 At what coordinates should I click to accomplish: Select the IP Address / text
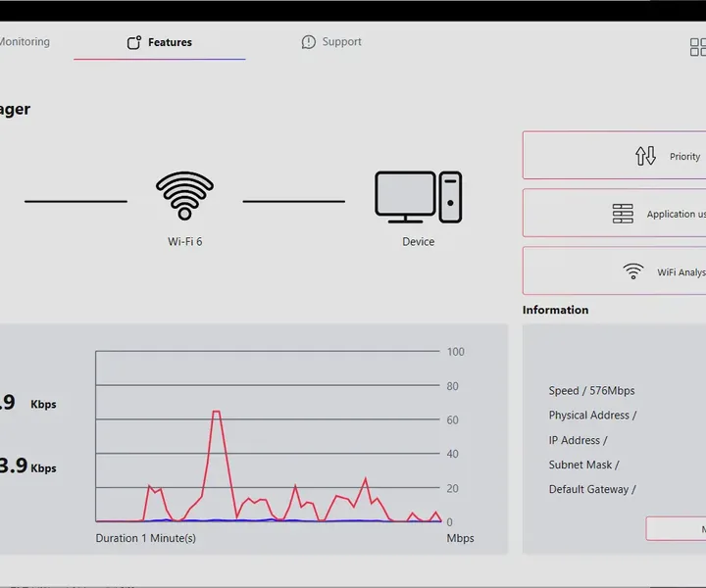coord(578,440)
